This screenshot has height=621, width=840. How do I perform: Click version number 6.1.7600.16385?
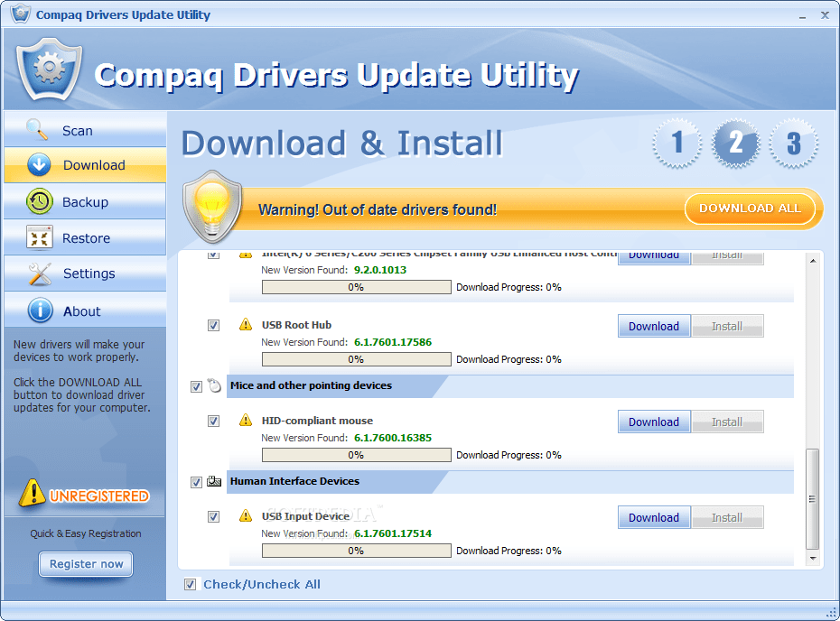tap(393, 438)
